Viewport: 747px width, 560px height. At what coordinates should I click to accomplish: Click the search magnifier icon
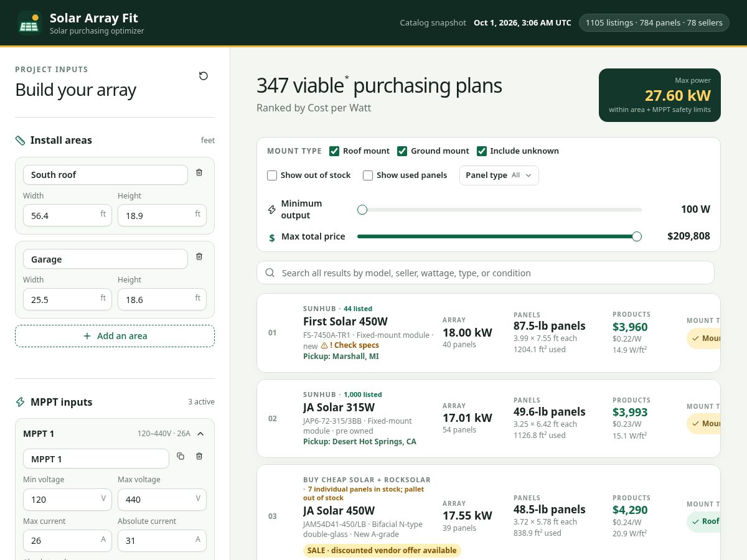270,273
